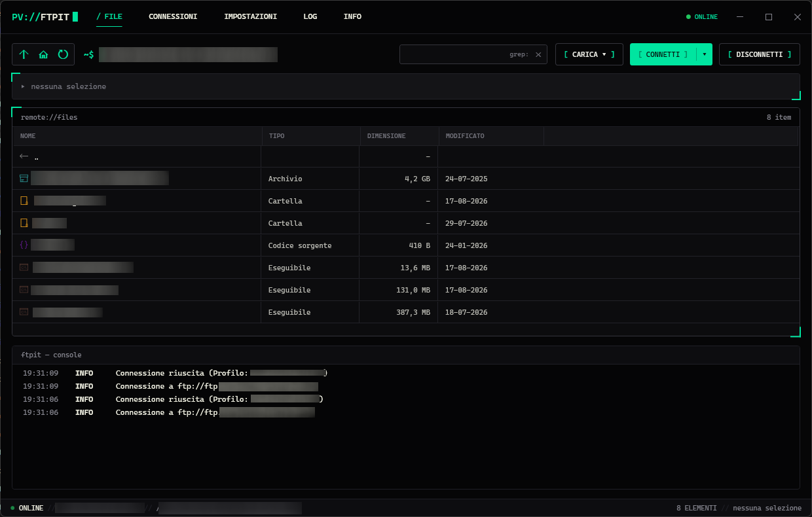The height and width of the screenshot is (517, 812).
Task: Open the CONNESSIONI tab
Action: coord(173,16)
